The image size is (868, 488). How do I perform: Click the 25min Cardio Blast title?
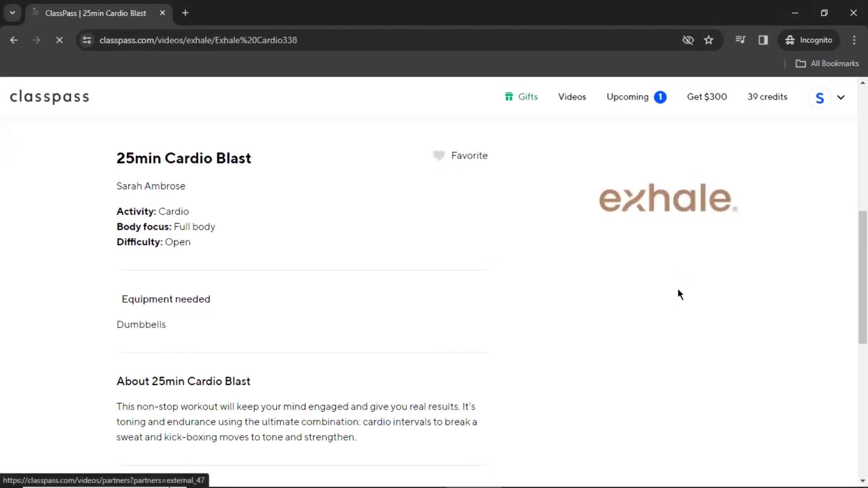click(x=184, y=158)
